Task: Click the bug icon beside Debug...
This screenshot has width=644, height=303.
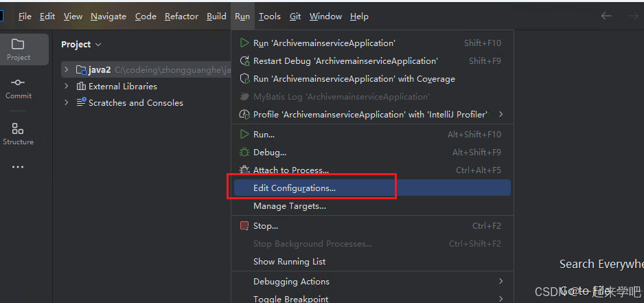Action: 244,152
